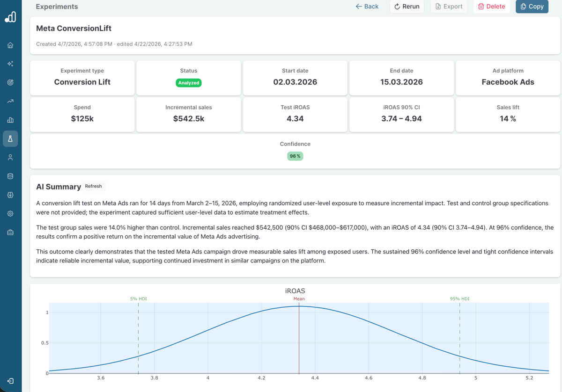Image resolution: width=562 pixels, height=392 pixels.
Task: Open the user profile icon in the sidebar
Action: pyautogui.click(x=10, y=158)
